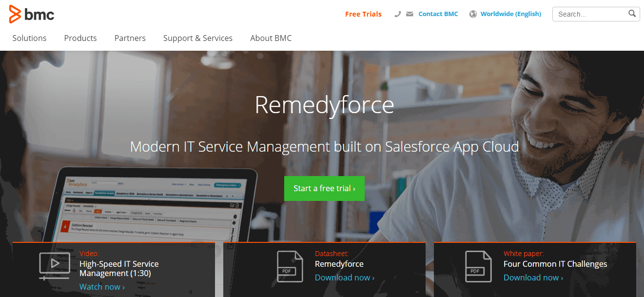Click the video player icon in Video card

55,266
